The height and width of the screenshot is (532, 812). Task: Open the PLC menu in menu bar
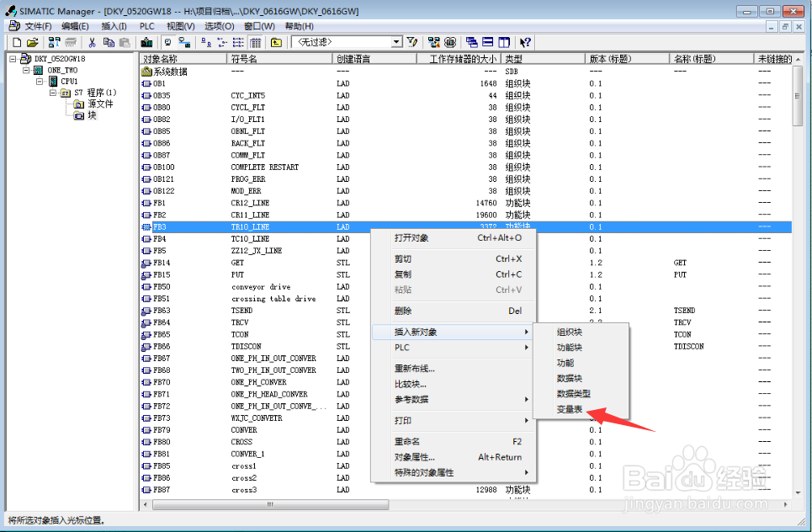147,26
